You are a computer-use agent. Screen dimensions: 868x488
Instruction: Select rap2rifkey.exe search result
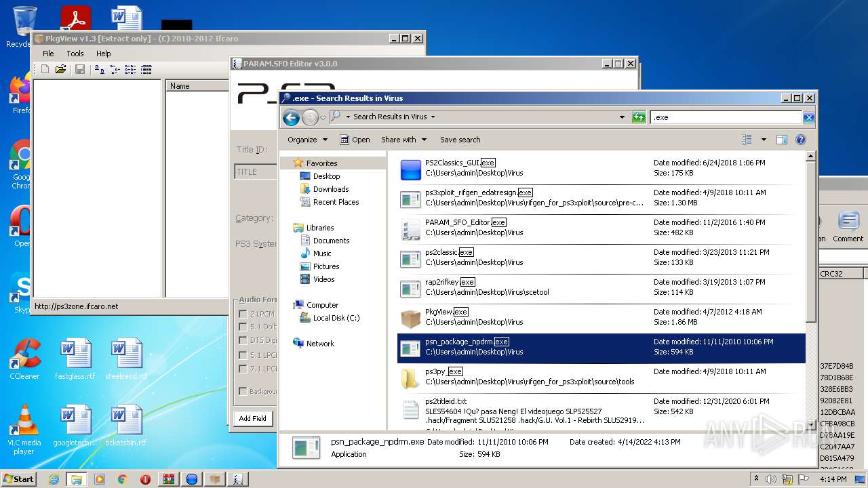(601, 289)
